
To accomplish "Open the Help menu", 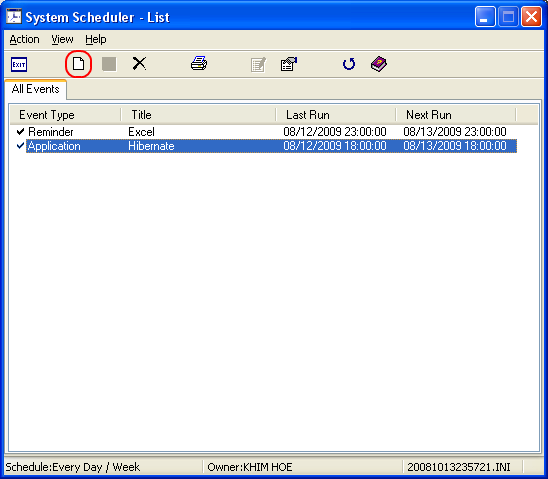I will point(95,39).
